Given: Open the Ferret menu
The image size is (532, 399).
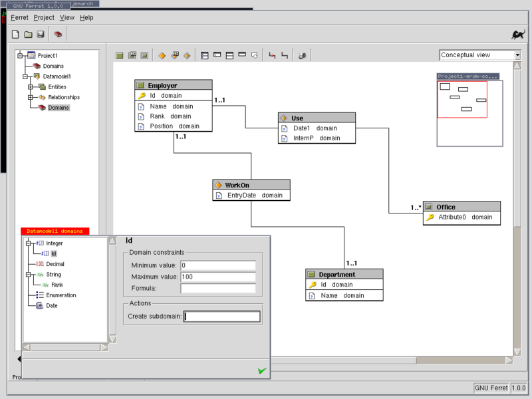Looking at the screenshot, I should click(x=19, y=18).
